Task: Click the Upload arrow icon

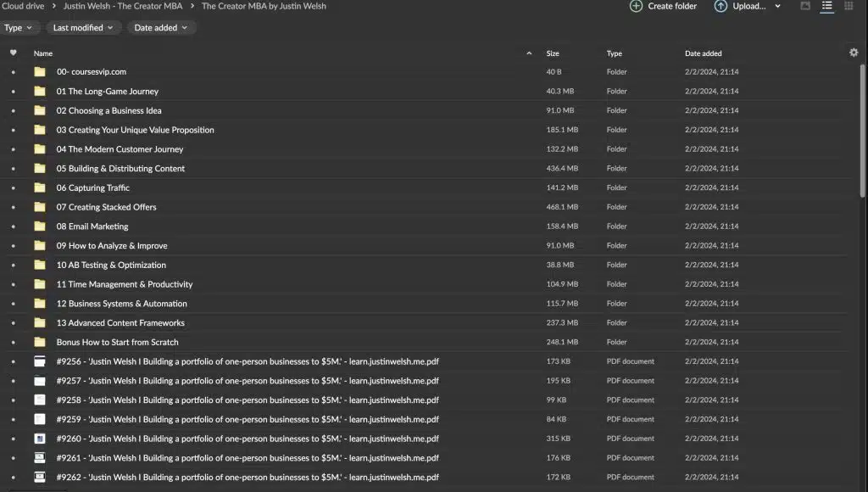Action: [x=721, y=6]
